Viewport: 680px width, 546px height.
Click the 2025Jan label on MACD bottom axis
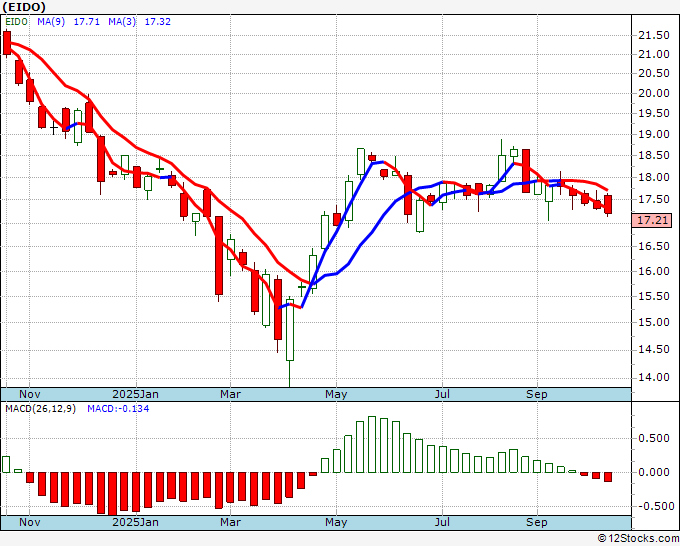pos(135,522)
